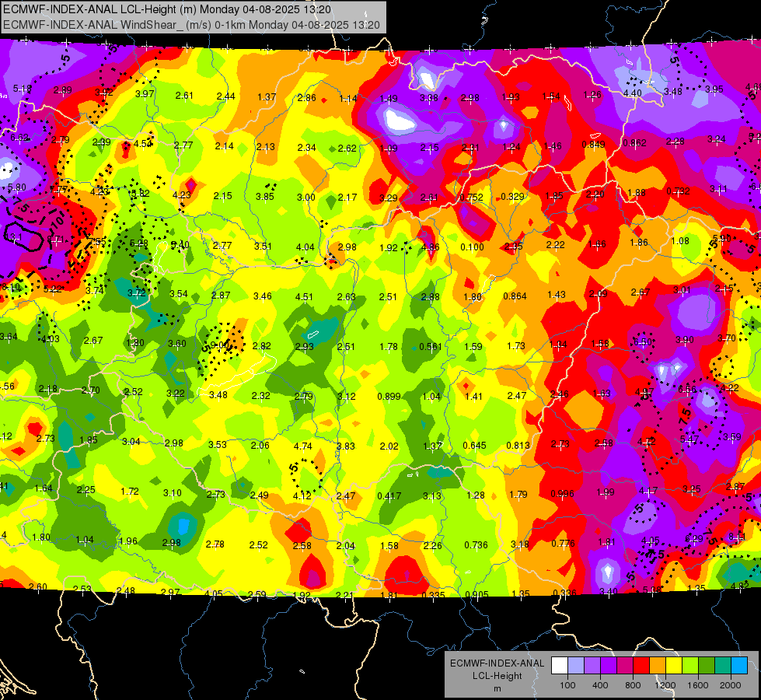
Task: Click the wind shear value 0.752
Action: [x=471, y=198]
